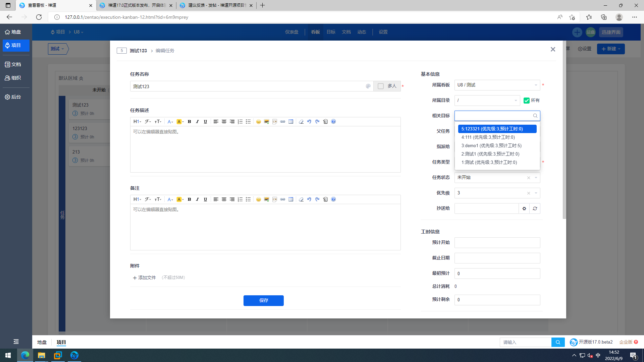Screen dimensions: 644x362
Task: Toggle ordered list in remarks editor
Action: coord(240,199)
